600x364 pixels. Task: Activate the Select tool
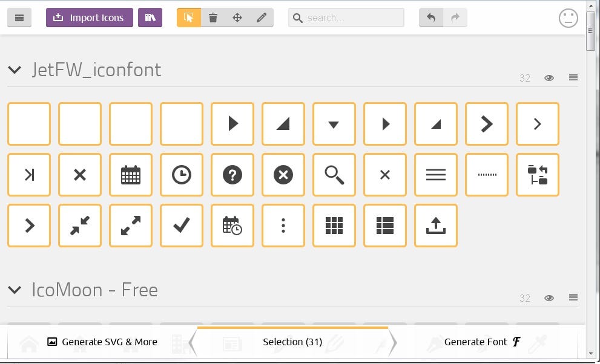coord(189,18)
